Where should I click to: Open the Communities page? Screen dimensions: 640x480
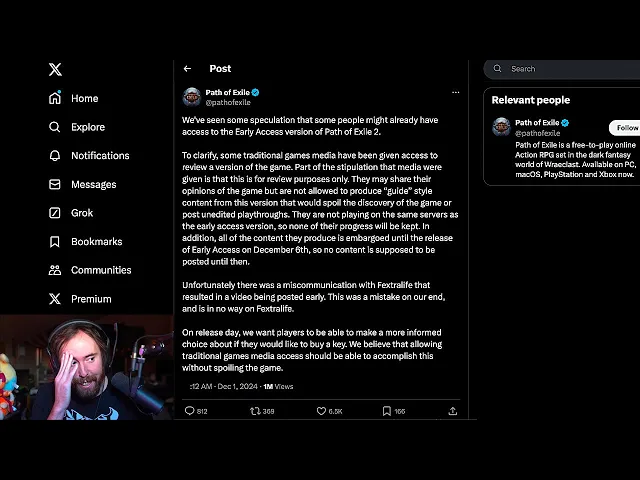90,270
